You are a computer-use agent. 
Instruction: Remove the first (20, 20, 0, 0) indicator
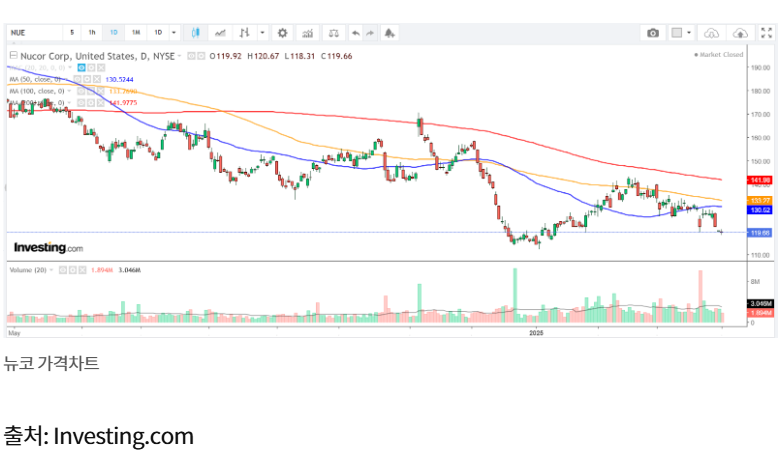click(101, 67)
